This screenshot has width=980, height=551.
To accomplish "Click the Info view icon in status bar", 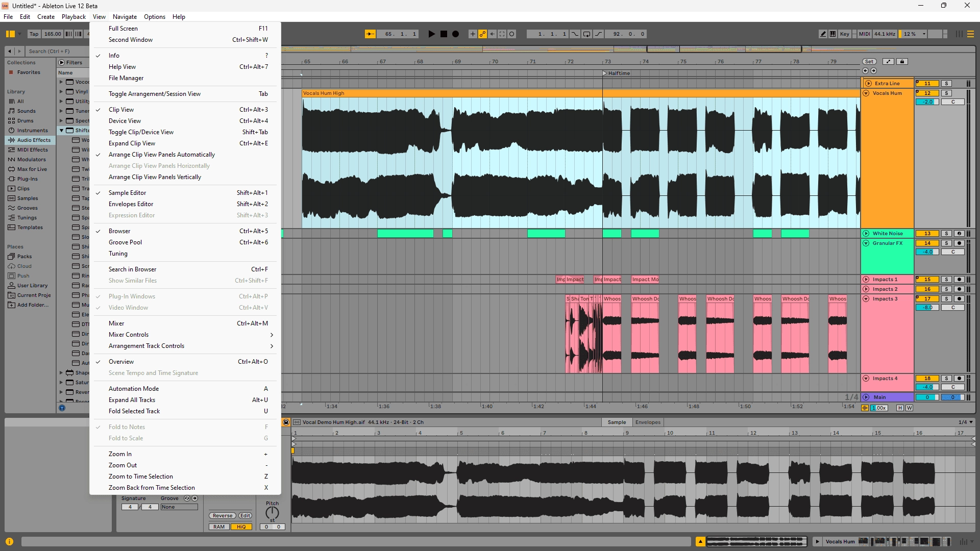I will point(9,542).
